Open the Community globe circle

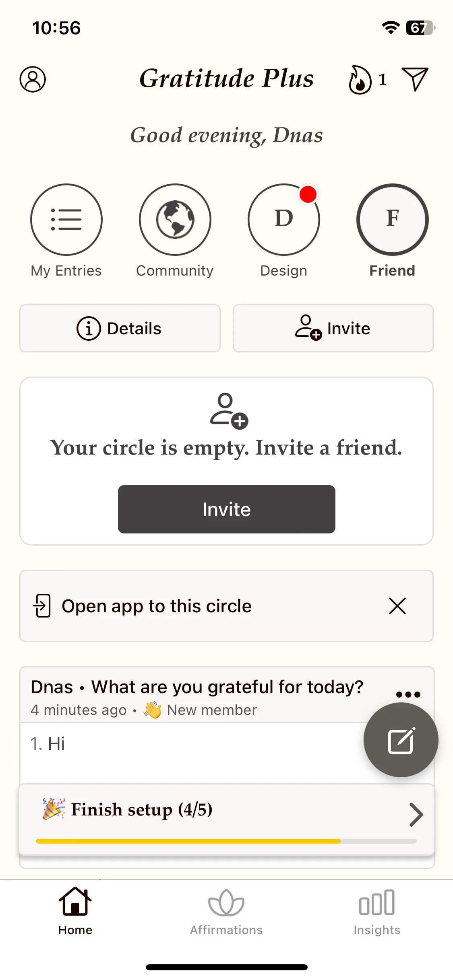[x=175, y=220]
